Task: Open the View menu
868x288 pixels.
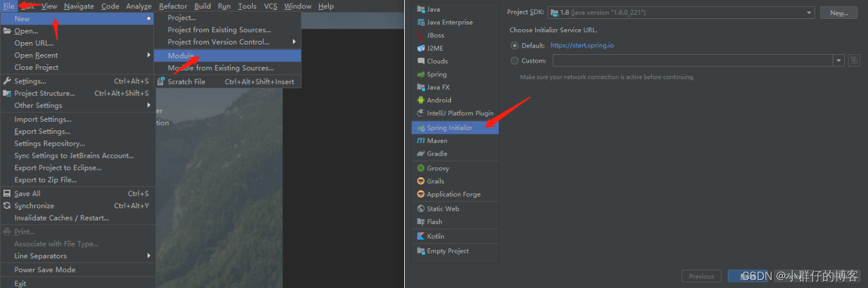Action: [x=49, y=6]
